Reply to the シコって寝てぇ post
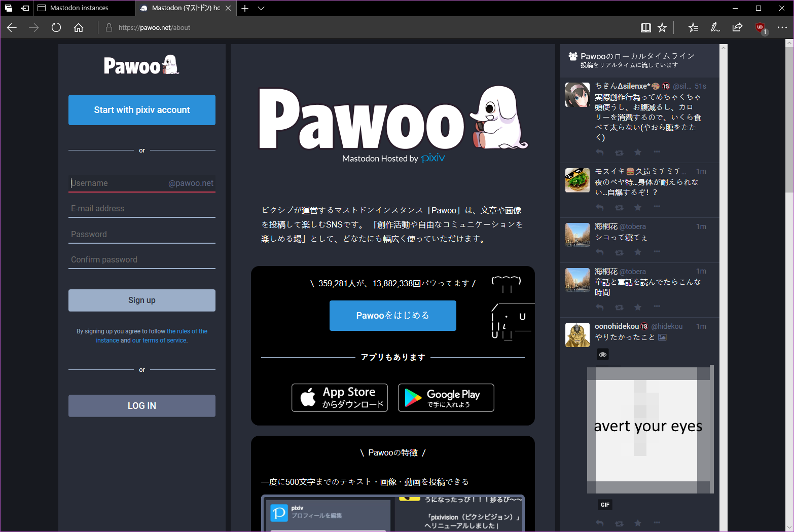Viewport: 794px width, 532px height. [x=600, y=252]
